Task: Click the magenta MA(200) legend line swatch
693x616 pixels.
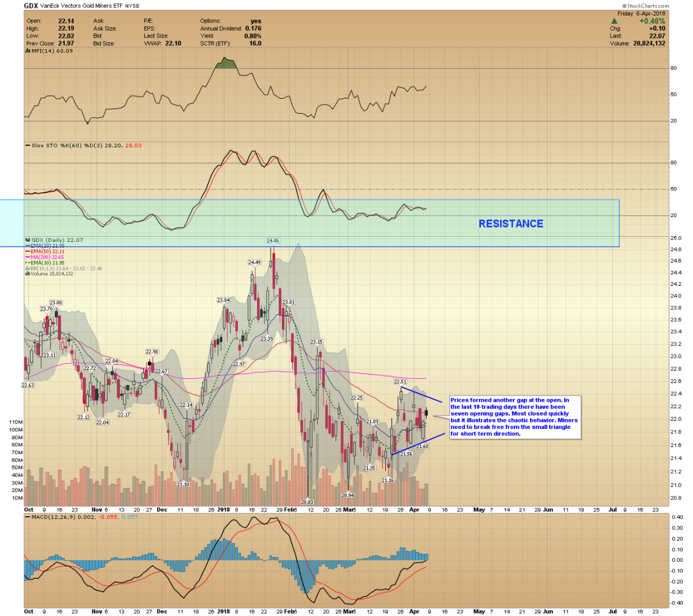Action: coord(27,257)
